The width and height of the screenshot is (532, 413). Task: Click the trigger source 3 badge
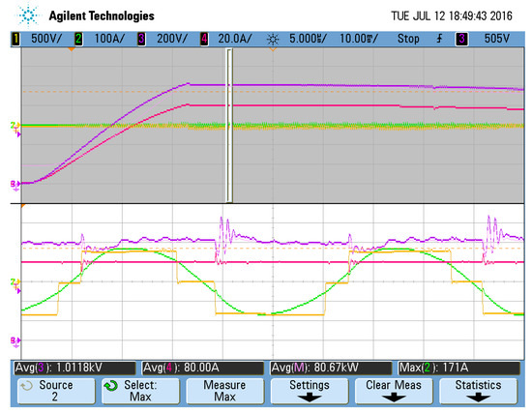point(461,39)
